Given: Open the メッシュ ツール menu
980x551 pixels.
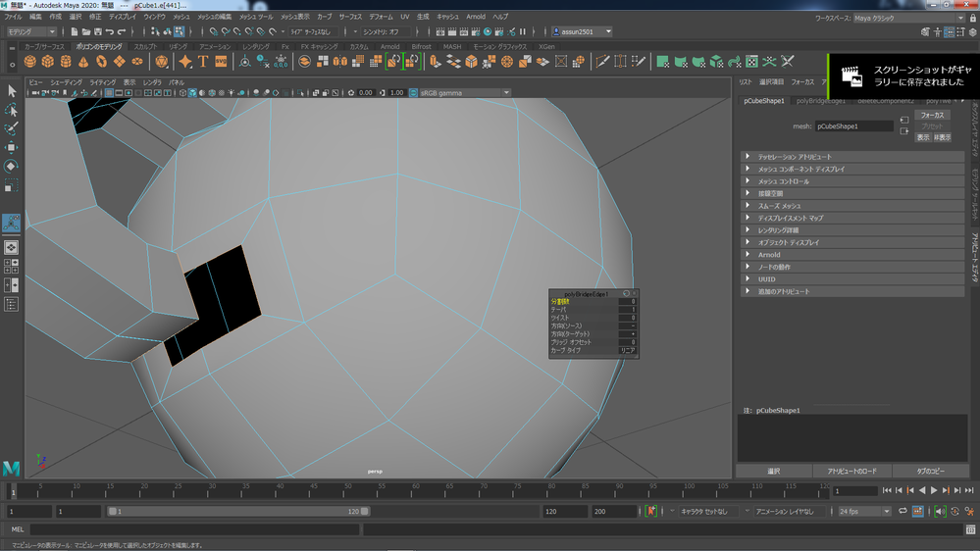Looking at the screenshot, I should pos(256,17).
